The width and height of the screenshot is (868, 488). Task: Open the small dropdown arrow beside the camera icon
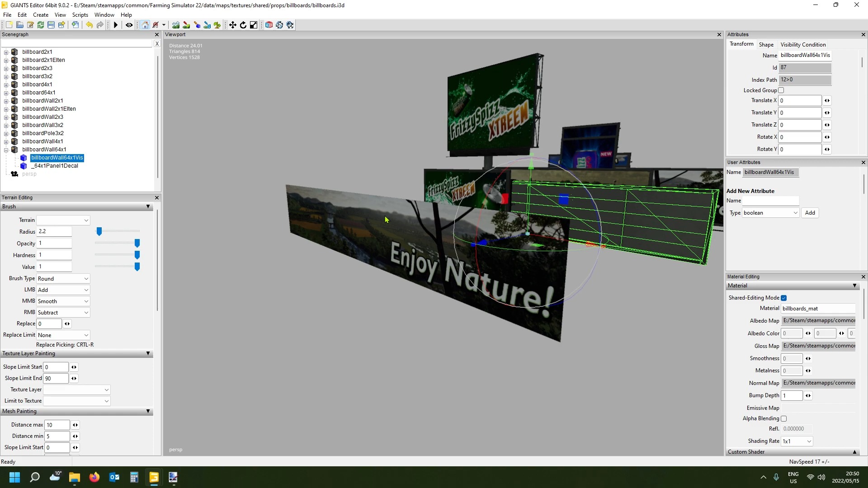pos(164,25)
